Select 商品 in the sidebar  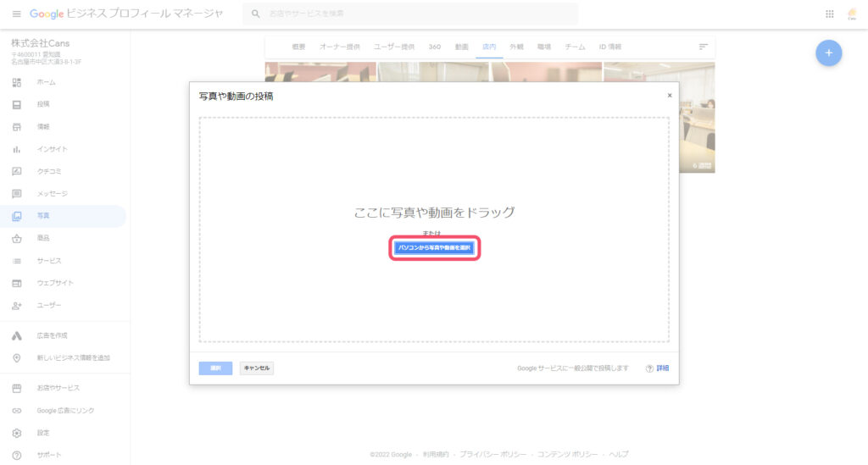tap(43, 238)
